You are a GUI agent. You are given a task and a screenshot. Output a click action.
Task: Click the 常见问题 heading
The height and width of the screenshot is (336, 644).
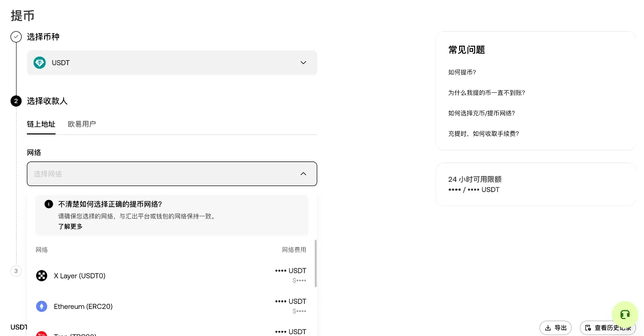click(x=467, y=50)
